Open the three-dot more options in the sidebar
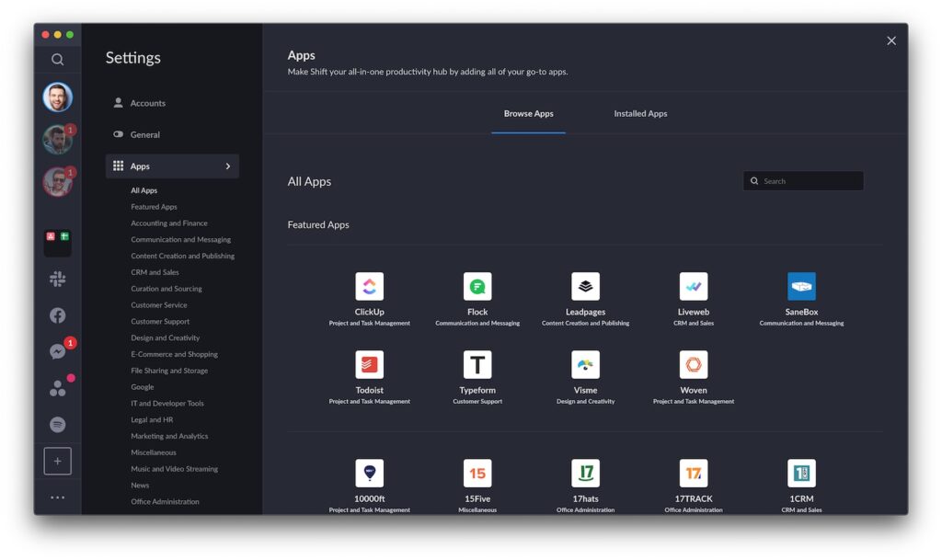The width and height of the screenshot is (942, 560). click(x=58, y=497)
